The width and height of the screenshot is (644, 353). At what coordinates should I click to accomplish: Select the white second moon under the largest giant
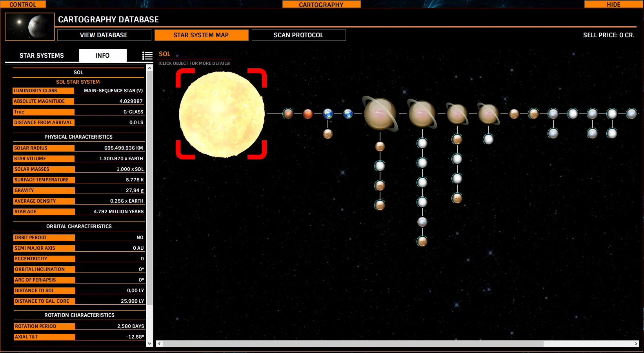click(380, 166)
